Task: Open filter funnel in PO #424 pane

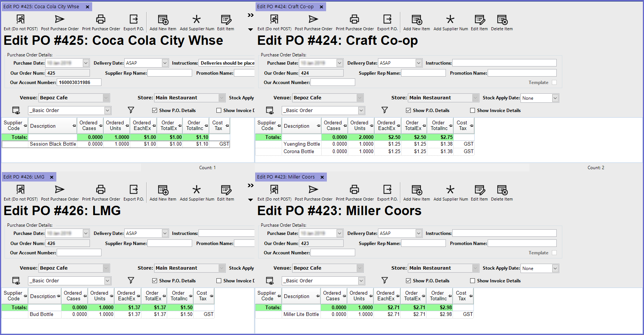Action: [x=385, y=110]
